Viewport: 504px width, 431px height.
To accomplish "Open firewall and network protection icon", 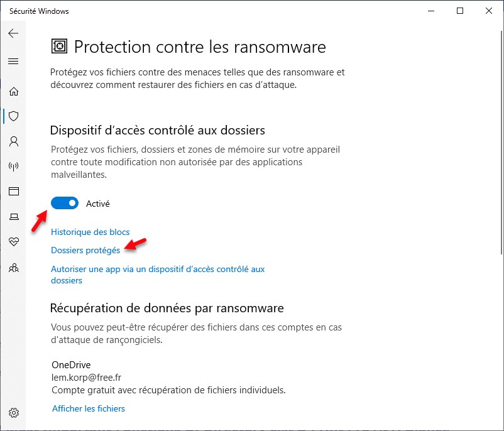I will (x=13, y=166).
